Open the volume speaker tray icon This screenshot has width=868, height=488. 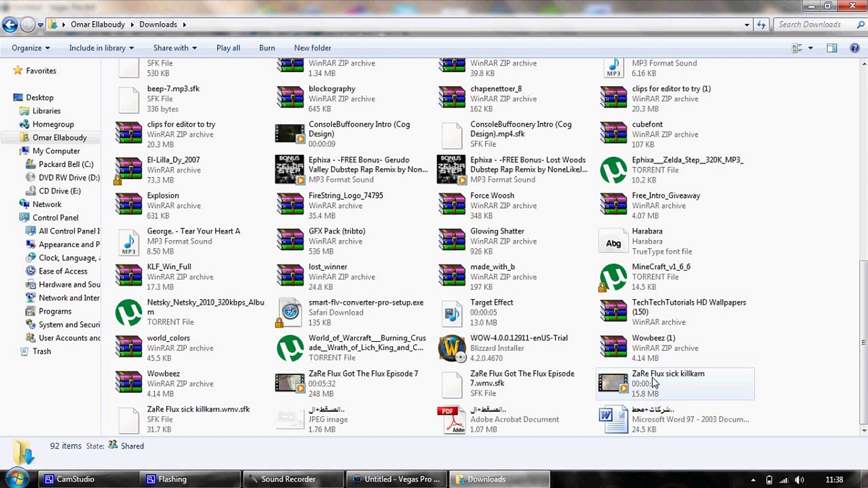coord(799,480)
